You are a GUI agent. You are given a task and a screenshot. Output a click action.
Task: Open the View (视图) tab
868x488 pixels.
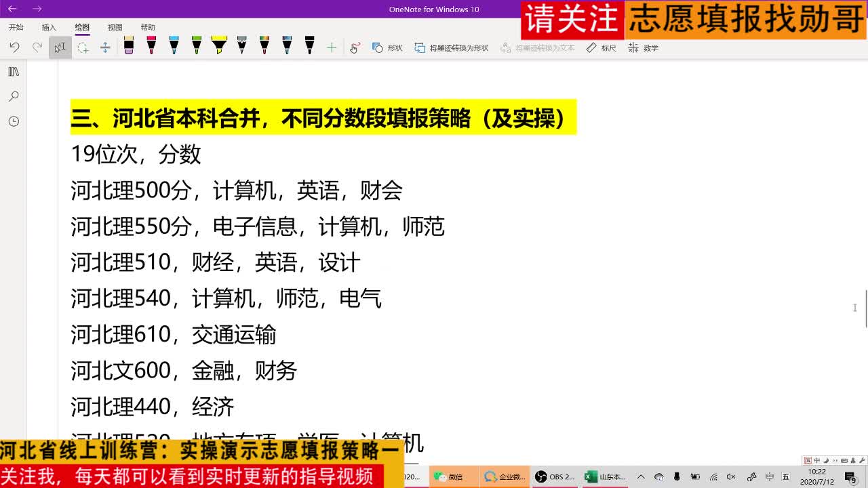pos(115,27)
